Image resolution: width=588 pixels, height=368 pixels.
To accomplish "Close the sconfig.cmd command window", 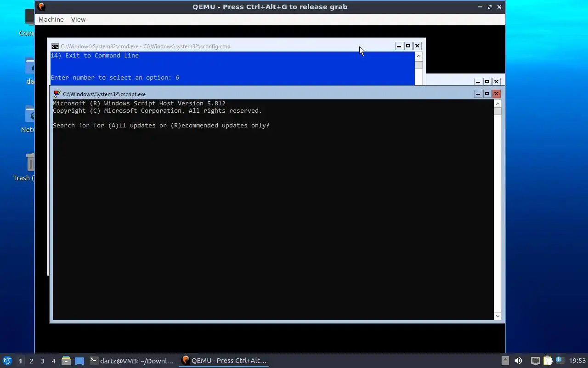I will click(417, 46).
